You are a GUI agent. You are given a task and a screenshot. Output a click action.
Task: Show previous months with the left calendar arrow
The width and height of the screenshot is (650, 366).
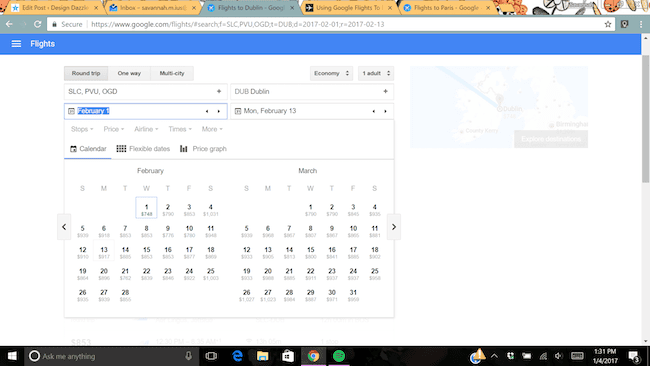click(x=64, y=227)
